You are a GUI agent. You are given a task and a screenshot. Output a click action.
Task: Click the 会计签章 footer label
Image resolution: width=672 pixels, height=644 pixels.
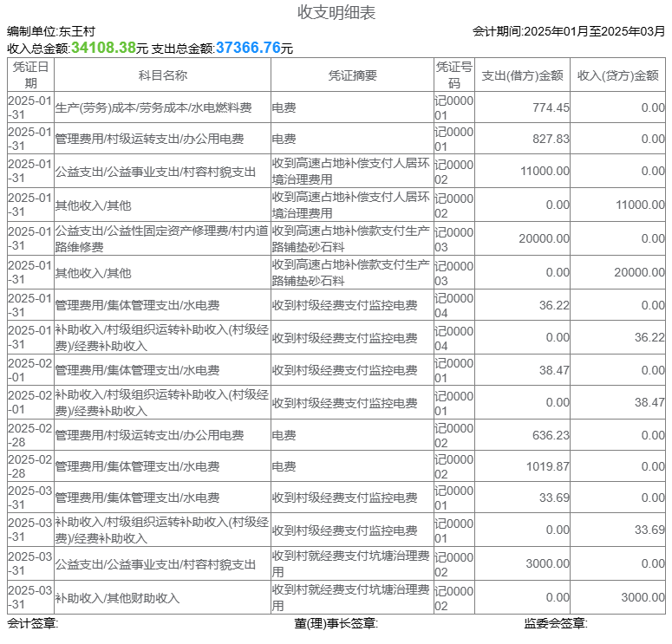(33, 623)
